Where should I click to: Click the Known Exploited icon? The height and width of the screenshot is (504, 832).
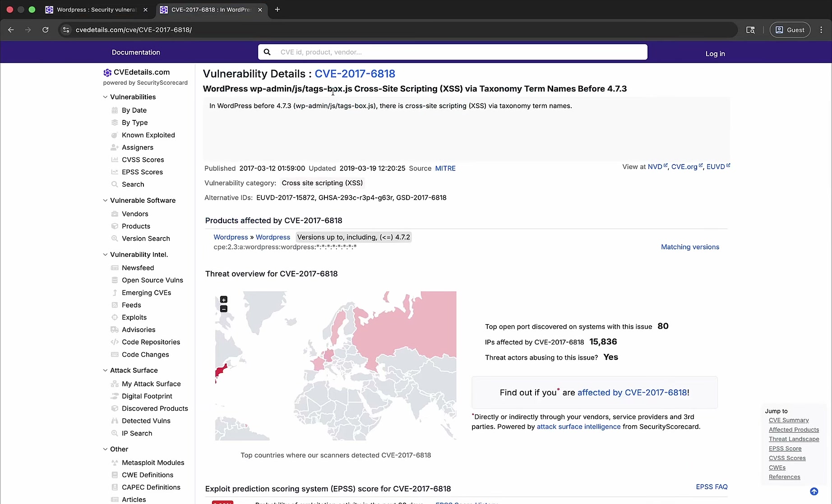coord(115,135)
